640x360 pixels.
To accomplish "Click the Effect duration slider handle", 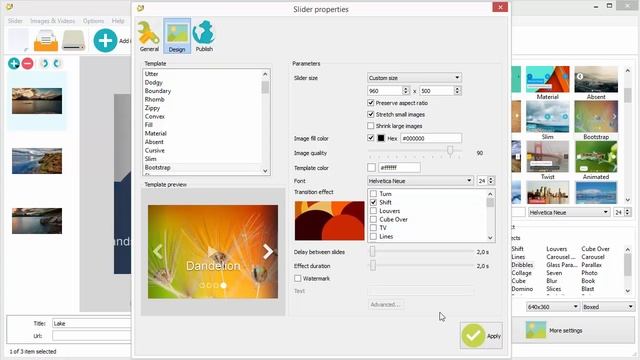I will click(373, 265).
